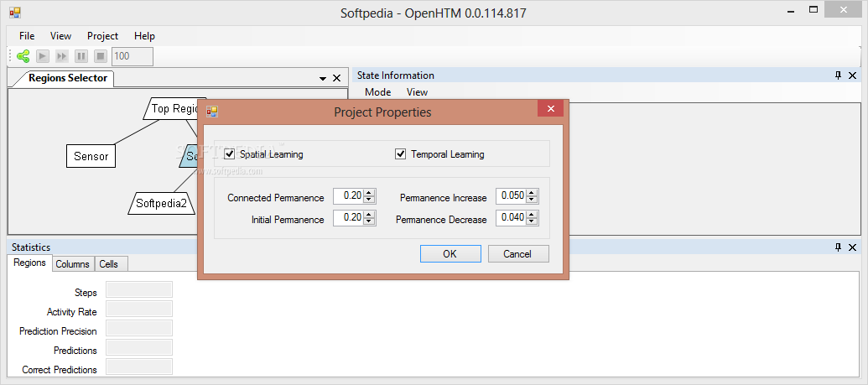Screen dimensions: 868x385
Task: Click the OpenHTM application title bar icon
Action: pyautogui.click(x=15, y=13)
